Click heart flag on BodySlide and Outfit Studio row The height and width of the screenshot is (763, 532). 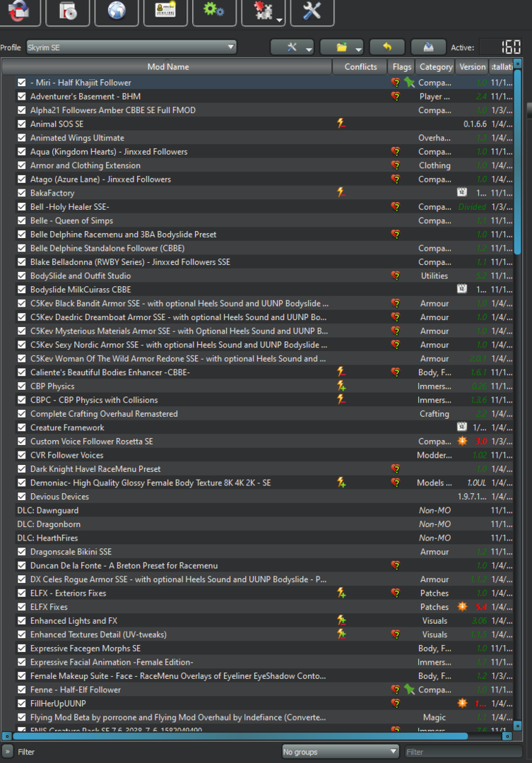pos(396,276)
